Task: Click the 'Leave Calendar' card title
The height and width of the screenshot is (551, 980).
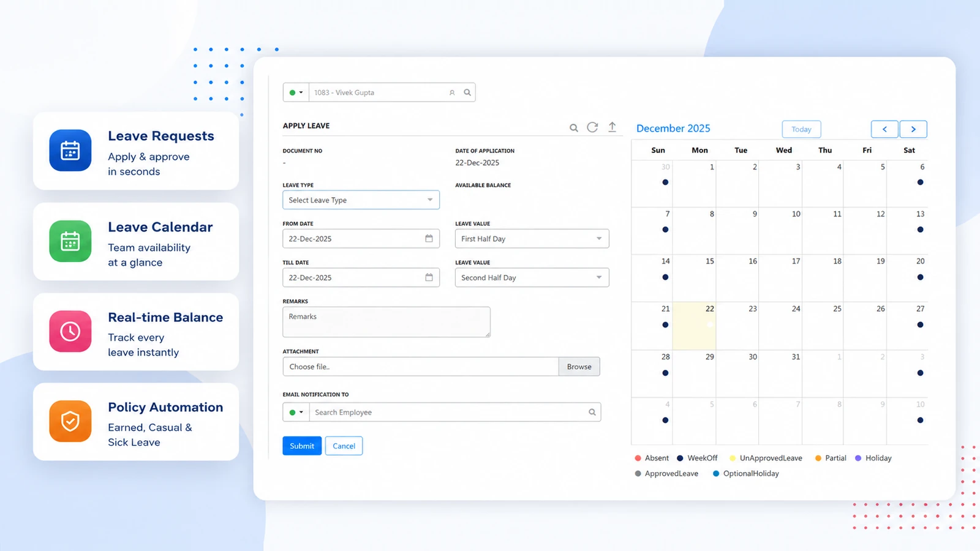Action: [x=160, y=227]
